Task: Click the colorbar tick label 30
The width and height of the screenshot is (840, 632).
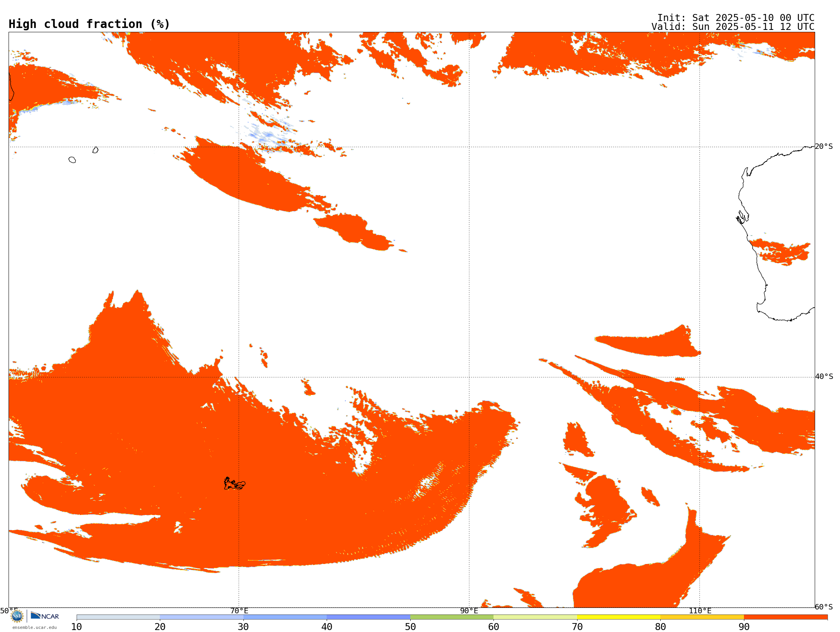Action: pyautogui.click(x=243, y=627)
